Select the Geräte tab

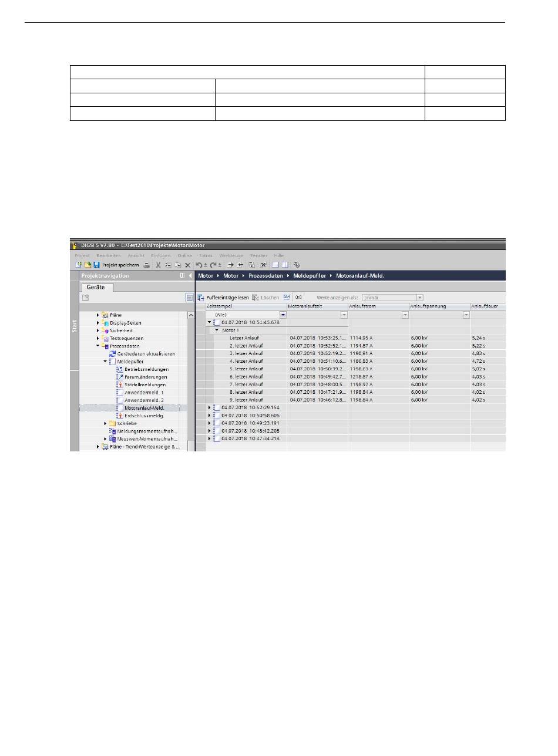click(x=97, y=287)
